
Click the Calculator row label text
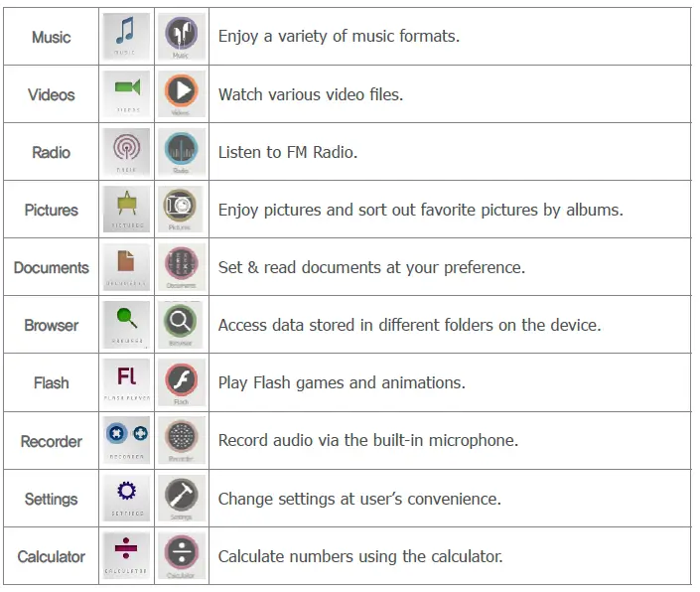coord(52,556)
